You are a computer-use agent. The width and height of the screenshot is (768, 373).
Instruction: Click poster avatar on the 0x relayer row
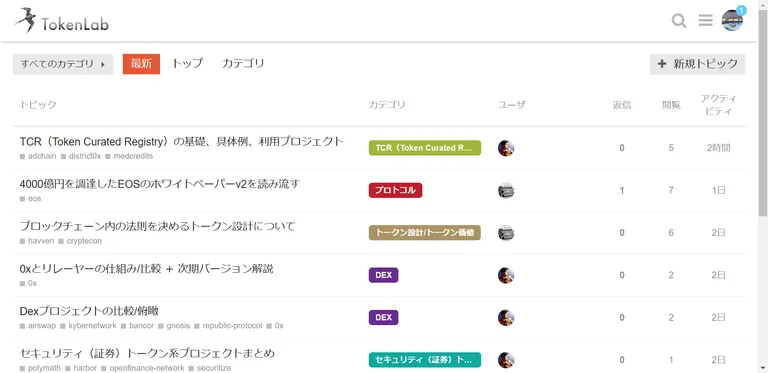[506, 275]
